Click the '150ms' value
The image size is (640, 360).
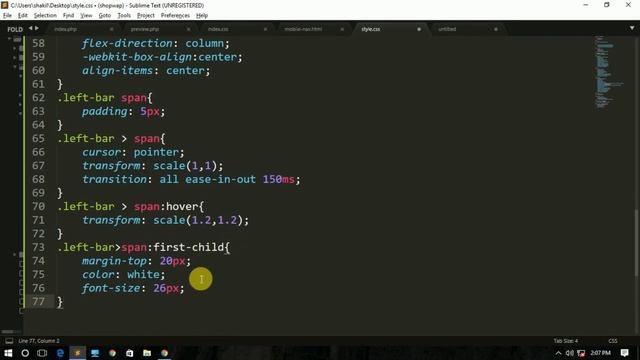278,179
